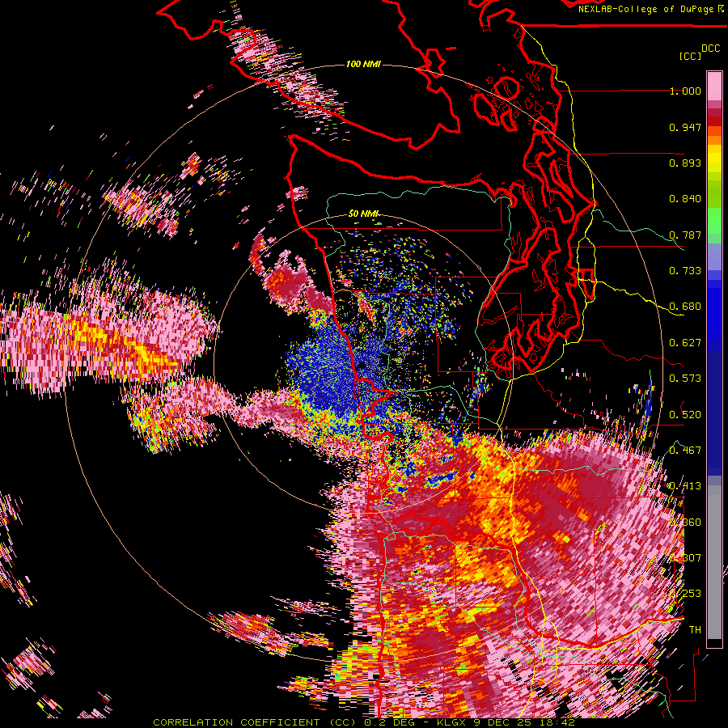Click the 0.467 scale value
Image resolution: width=728 pixels, height=728 pixels.
coord(685,451)
